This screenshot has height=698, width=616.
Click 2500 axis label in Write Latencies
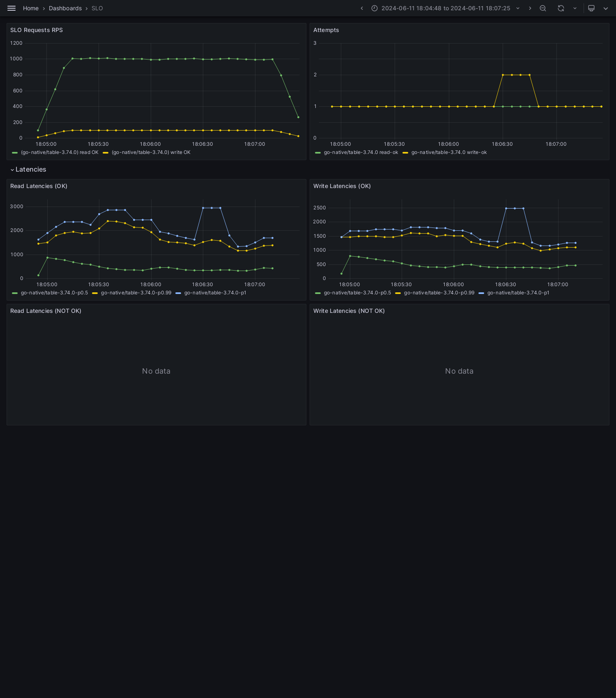[319, 208]
